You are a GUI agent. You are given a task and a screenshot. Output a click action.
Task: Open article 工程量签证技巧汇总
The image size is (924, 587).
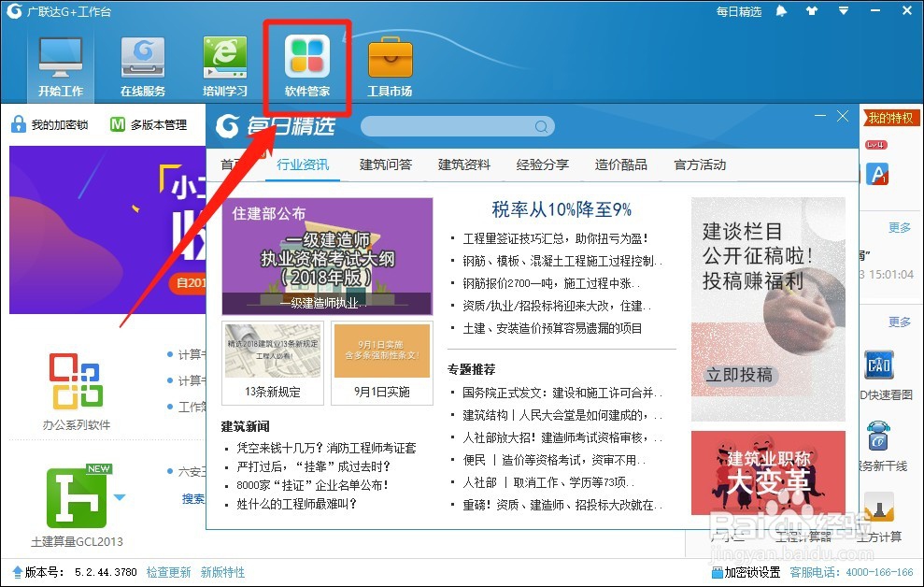click(x=556, y=238)
